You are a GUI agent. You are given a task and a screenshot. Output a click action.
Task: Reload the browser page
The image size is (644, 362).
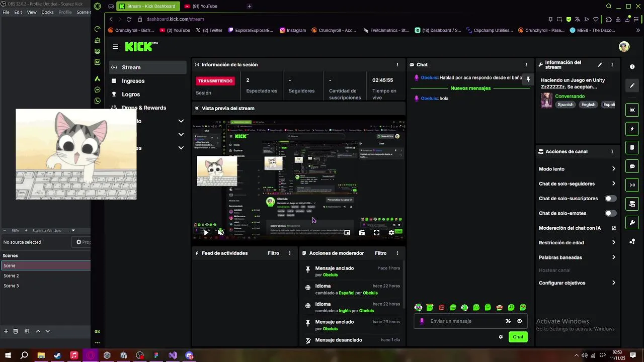pyautogui.click(x=129, y=19)
